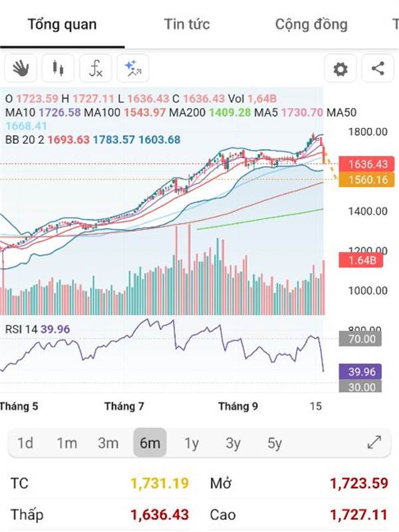
Task: Expand chart to fullscreen
Action: pos(374,443)
